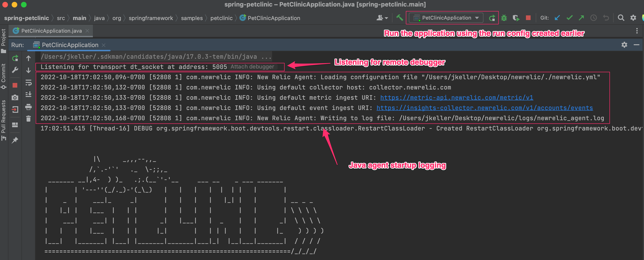Click the Git update project arrow
The width and height of the screenshot is (644, 260).
click(x=557, y=18)
